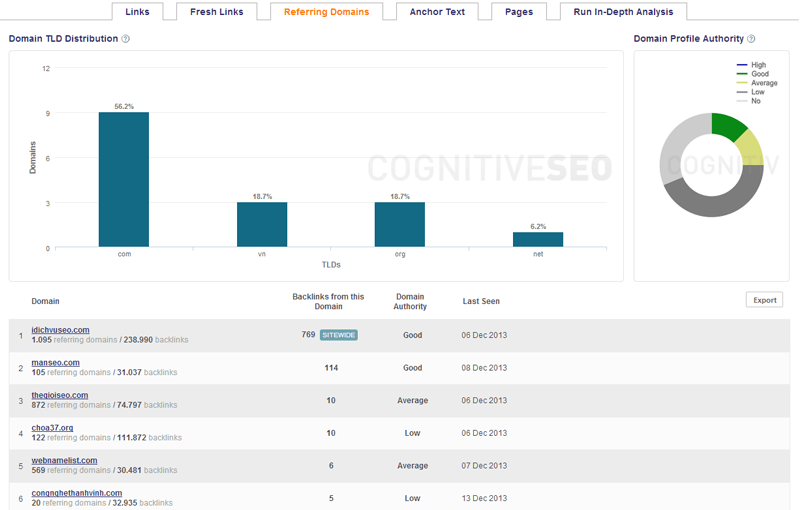
Task: Click the org bar in TLD chart
Action: 399,224
